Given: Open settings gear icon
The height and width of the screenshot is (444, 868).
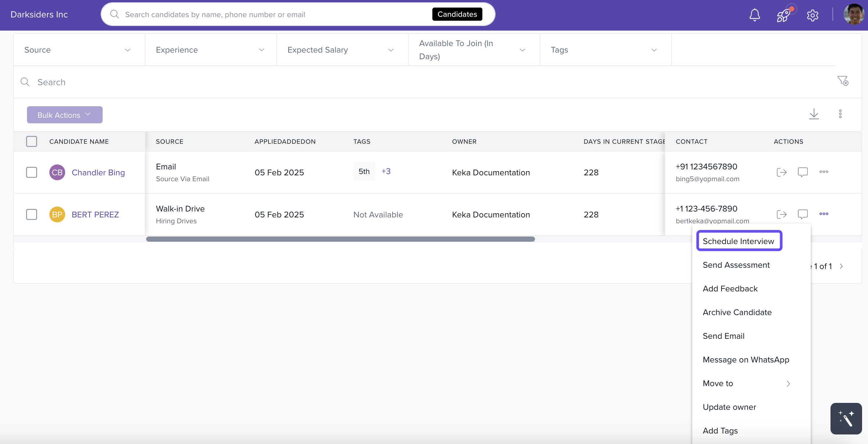Looking at the screenshot, I should [812, 15].
